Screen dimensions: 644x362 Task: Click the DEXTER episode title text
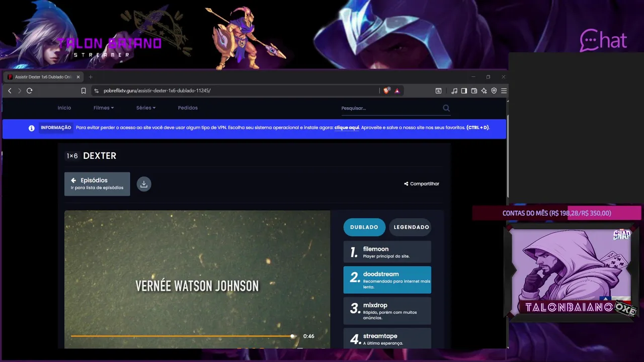[x=100, y=156]
